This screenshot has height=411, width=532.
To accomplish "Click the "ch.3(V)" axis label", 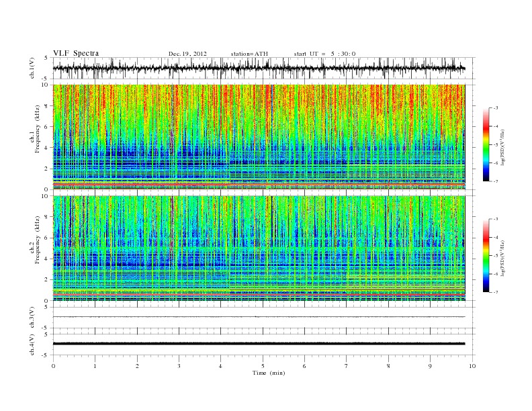I will [x=32, y=318].
